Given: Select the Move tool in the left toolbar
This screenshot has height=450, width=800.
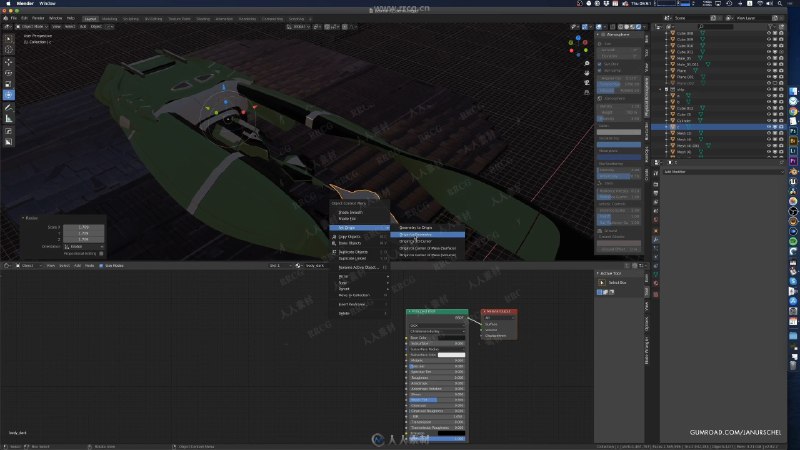Looking at the screenshot, I should (x=9, y=60).
